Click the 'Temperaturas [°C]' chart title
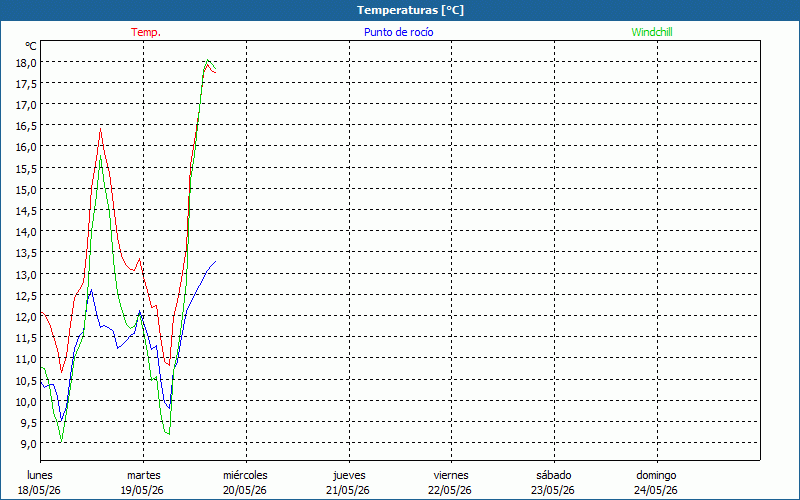Viewport: 800px width, 500px height. point(410,10)
